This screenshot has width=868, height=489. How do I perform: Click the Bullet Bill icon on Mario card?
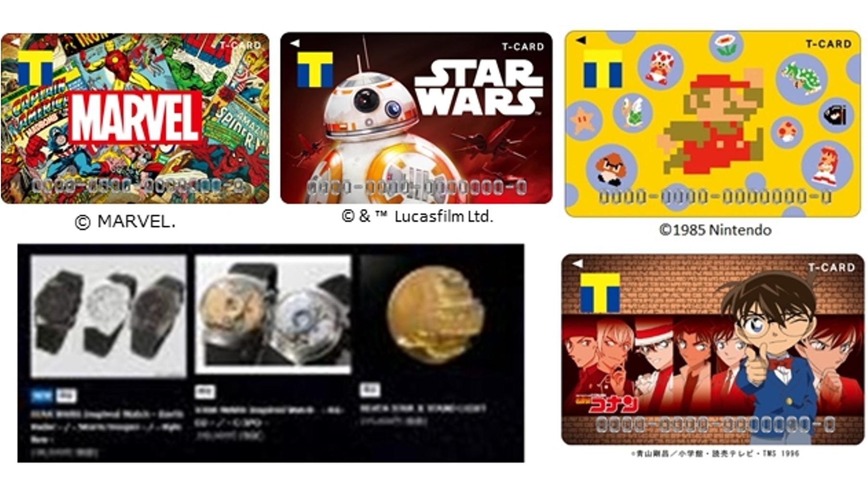pos(836,114)
